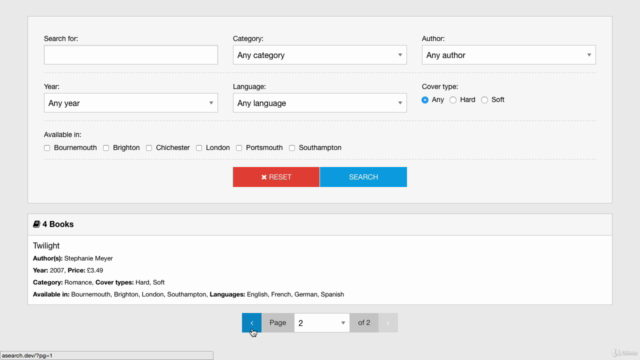The width and height of the screenshot is (640, 360).
Task: Choose the Soft cover radio button
Action: point(484,100)
